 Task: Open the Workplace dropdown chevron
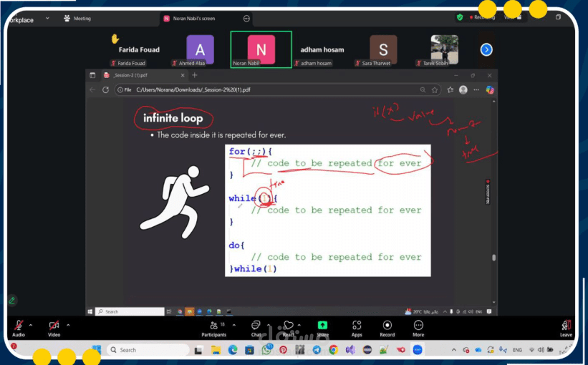coord(47,18)
